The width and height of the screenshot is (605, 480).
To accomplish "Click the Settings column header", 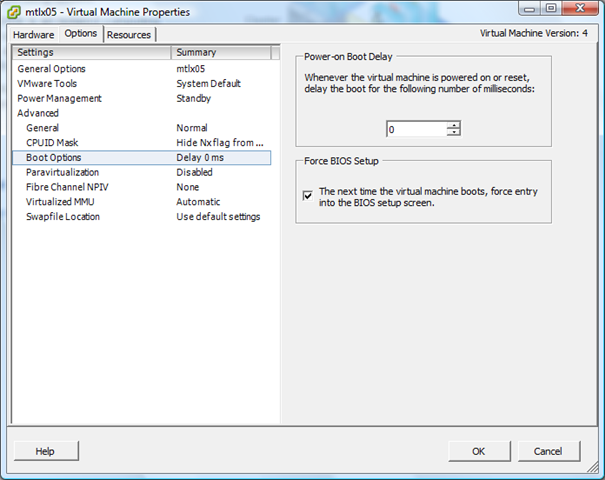I will (x=91, y=52).
